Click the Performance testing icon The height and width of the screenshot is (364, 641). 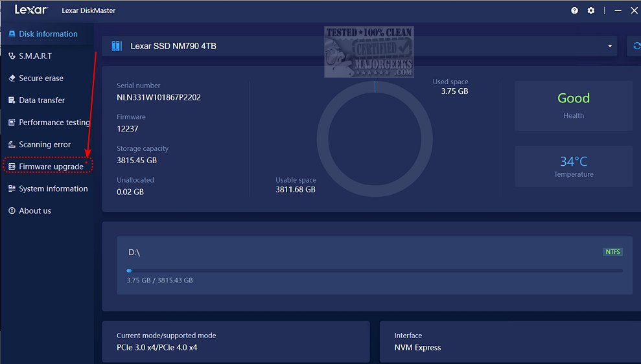click(12, 122)
